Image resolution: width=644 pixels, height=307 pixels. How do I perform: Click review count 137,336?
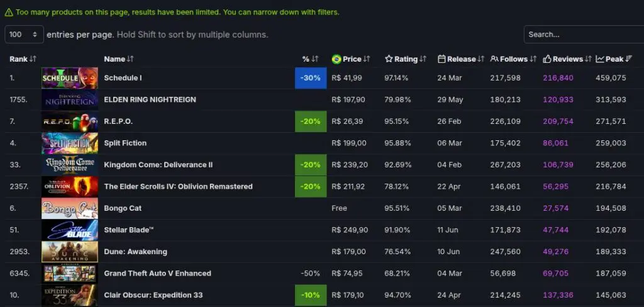coord(558,295)
